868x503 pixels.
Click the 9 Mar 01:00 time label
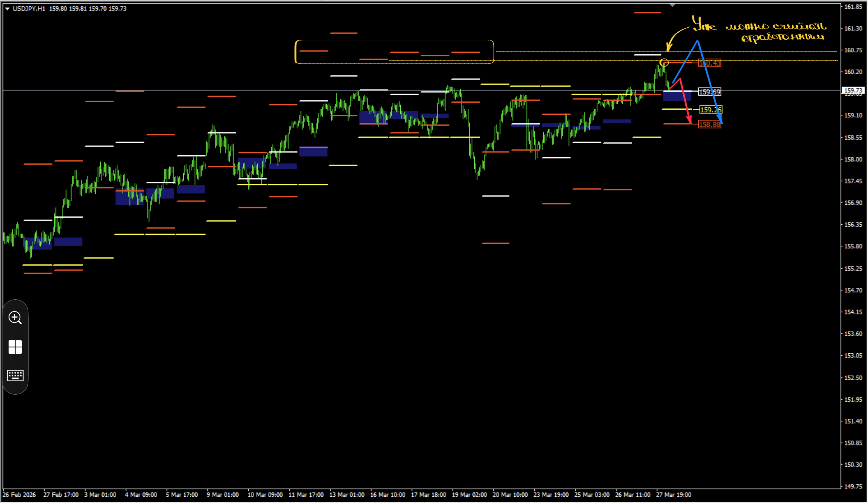point(222,495)
